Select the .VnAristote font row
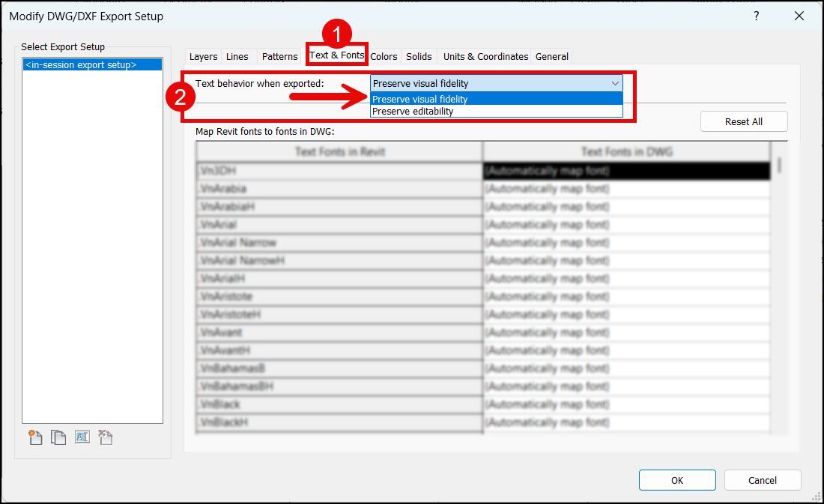The image size is (824, 504). pos(339,297)
